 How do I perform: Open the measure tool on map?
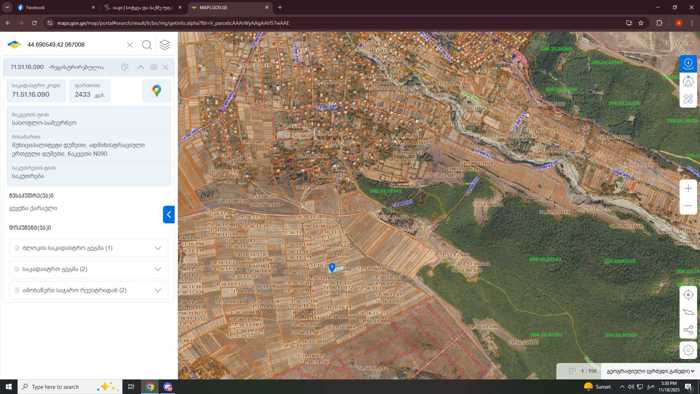688,312
